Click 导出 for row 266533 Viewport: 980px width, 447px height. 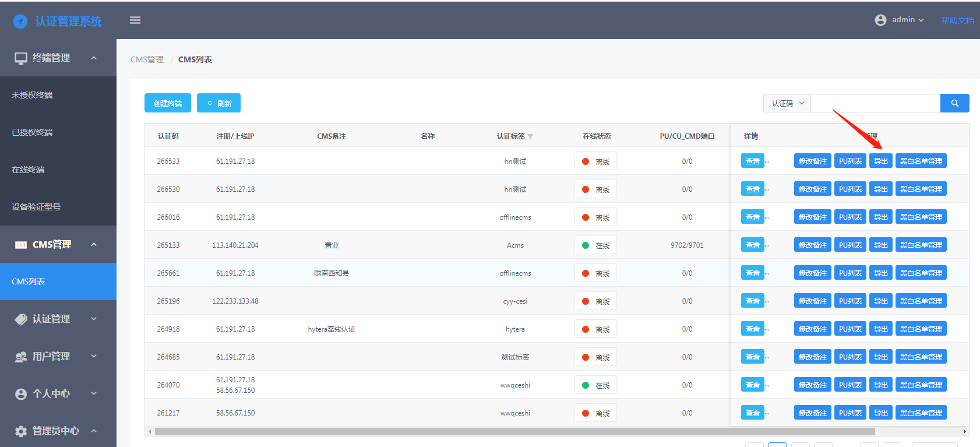880,161
